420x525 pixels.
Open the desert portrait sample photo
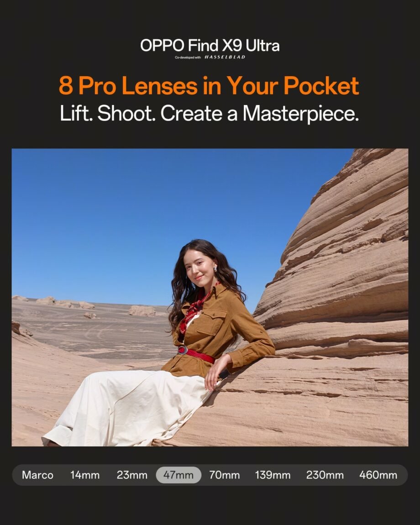210,297
